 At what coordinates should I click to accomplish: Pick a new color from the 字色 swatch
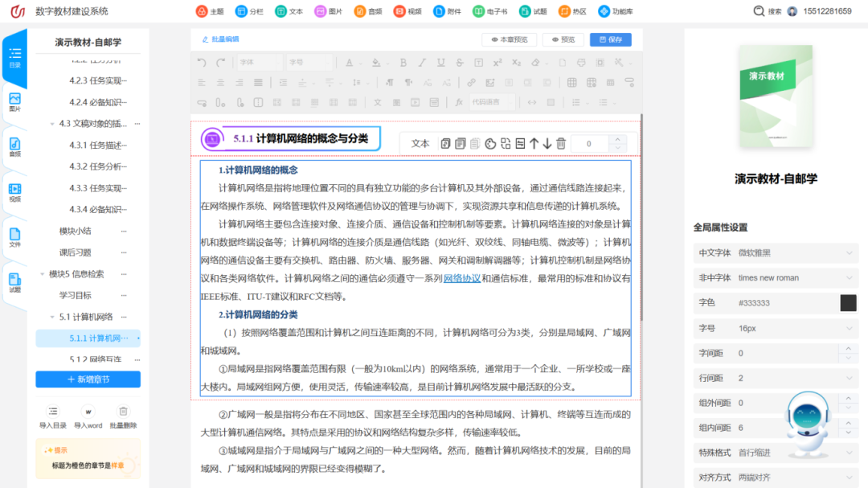pyautogui.click(x=850, y=303)
